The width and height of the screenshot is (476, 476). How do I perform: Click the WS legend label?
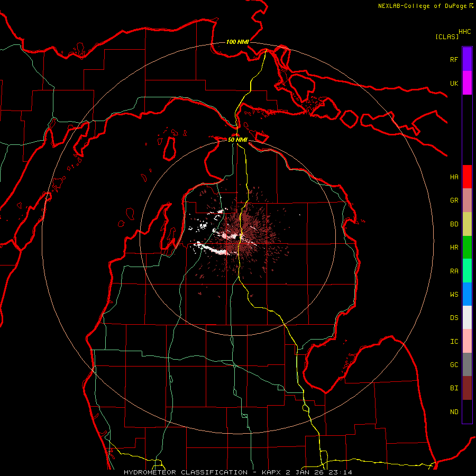click(x=454, y=295)
